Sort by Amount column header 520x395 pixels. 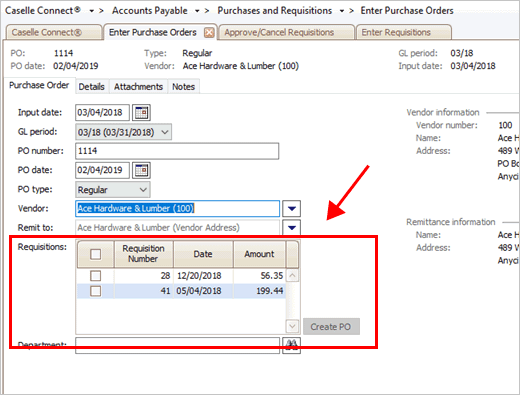pyautogui.click(x=259, y=254)
